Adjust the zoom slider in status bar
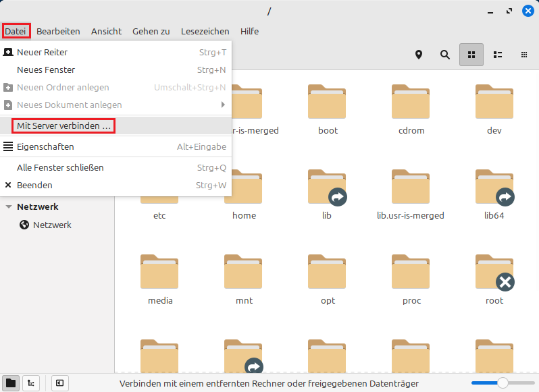The height and width of the screenshot is (392, 539). [502, 383]
